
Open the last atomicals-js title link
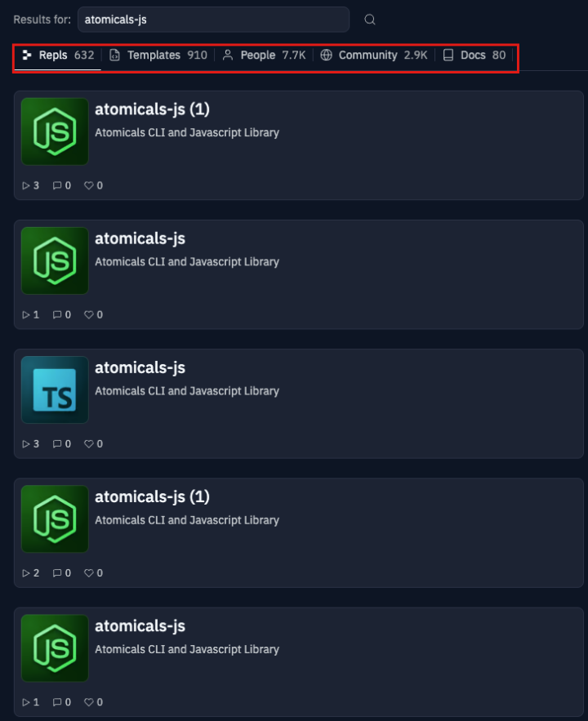140,626
